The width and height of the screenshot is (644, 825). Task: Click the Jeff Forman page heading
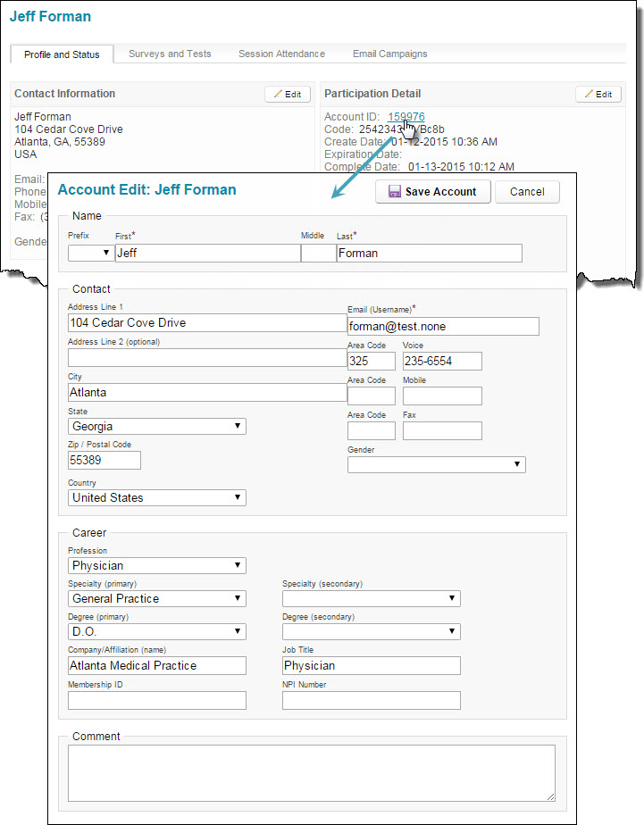tap(50, 16)
